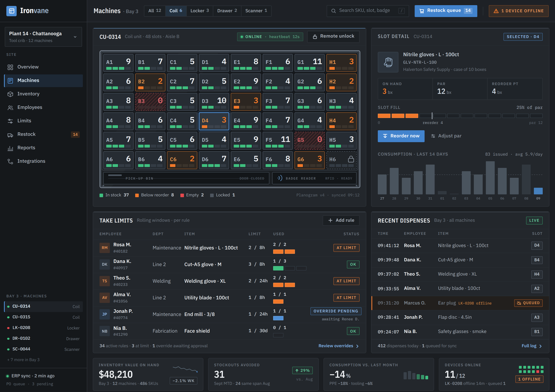The width and height of the screenshot is (555, 392).
Task: Click Jonah P. avatar badge JP
Action: (x=105, y=314)
